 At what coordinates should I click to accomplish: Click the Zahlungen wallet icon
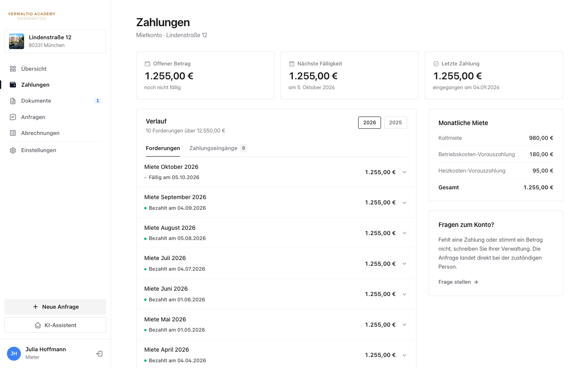pos(13,85)
